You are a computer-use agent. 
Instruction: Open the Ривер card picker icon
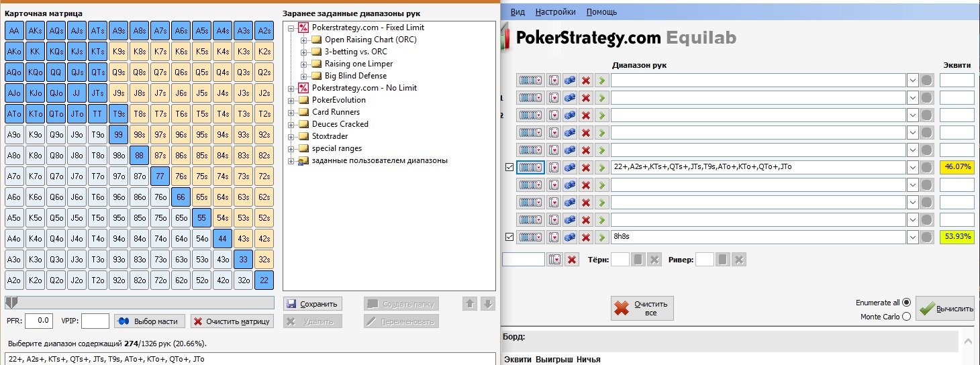point(723,260)
